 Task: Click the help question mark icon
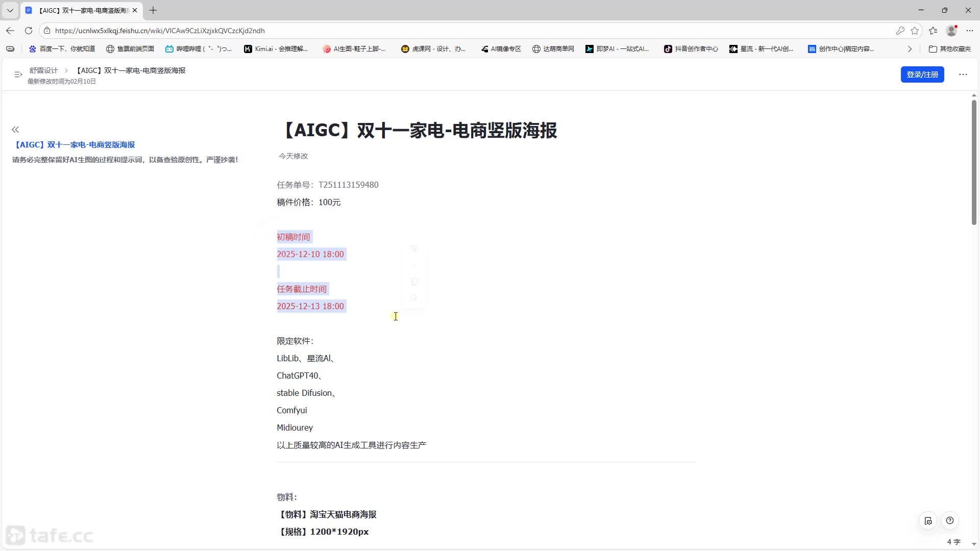(x=949, y=521)
